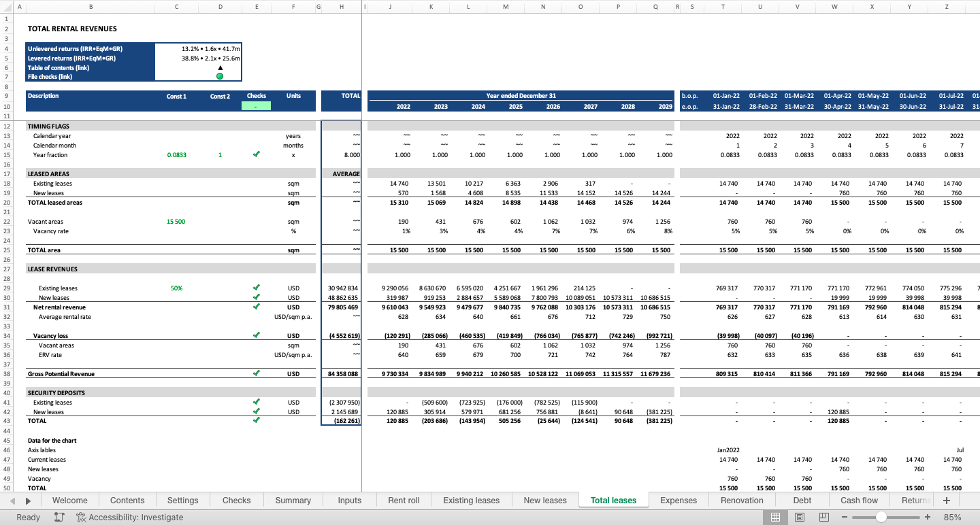
Task: Click the zoom in plus icon
Action: (927, 518)
